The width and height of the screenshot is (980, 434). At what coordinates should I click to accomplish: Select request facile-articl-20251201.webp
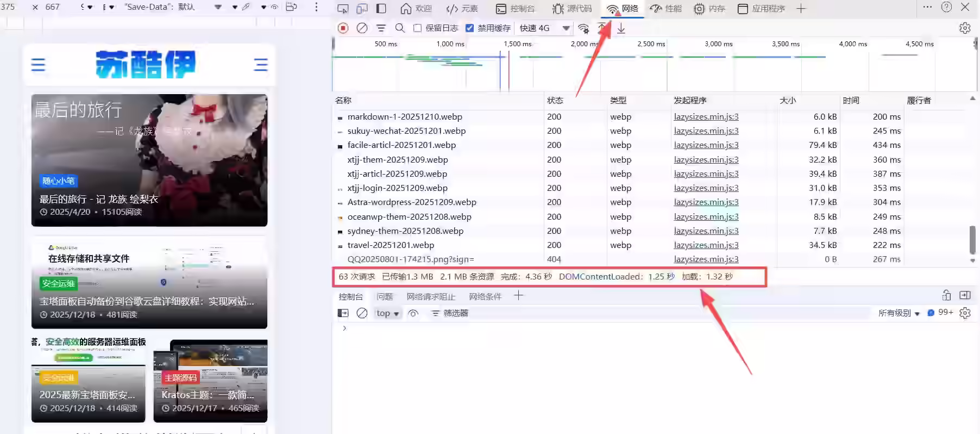tap(401, 145)
